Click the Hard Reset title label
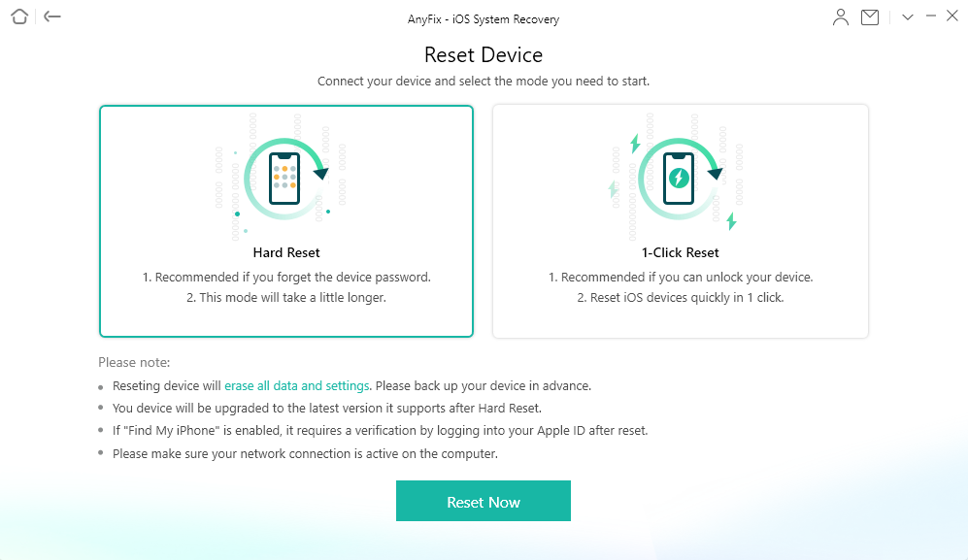Screen dimensions: 968x560 click(x=286, y=253)
